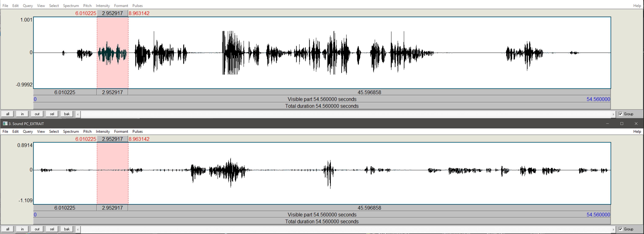Open Query menu in PC_EXTRAIT window

pos(28,131)
